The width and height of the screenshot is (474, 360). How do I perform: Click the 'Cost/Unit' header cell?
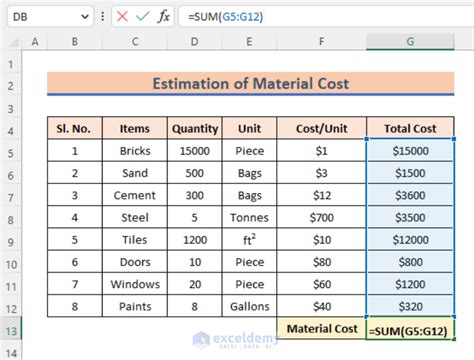(x=321, y=128)
